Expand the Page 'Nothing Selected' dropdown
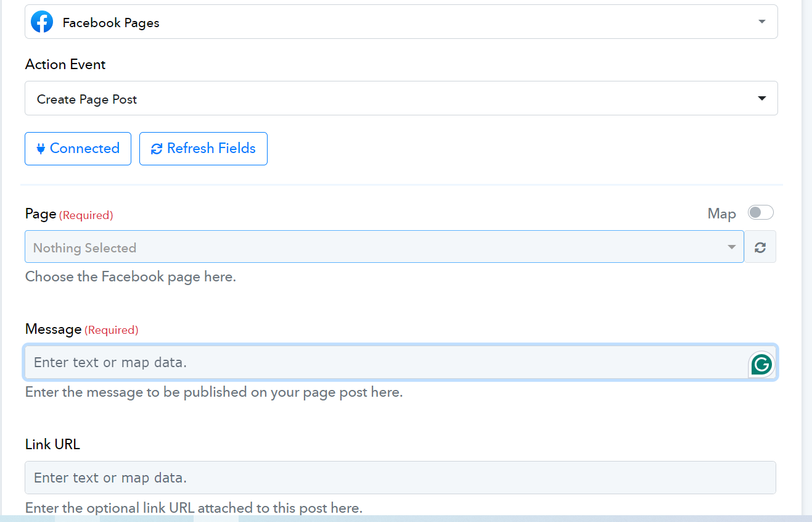Screen dimensions: 812x522 384,247
